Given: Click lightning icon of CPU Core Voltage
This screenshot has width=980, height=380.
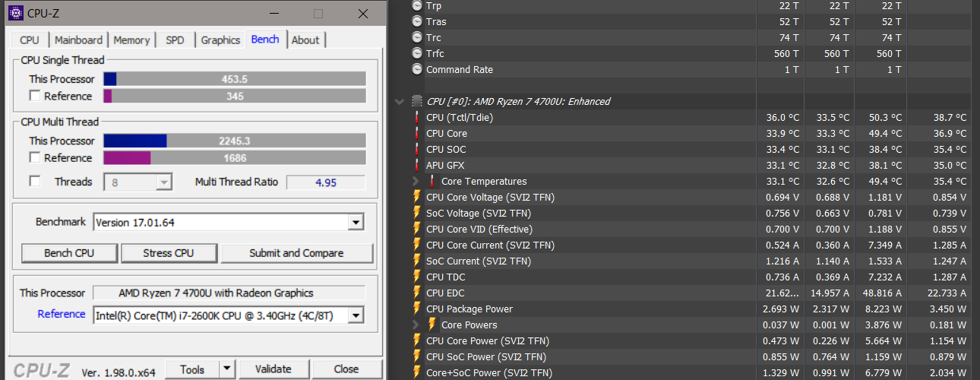Looking at the screenshot, I should [417, 197].
